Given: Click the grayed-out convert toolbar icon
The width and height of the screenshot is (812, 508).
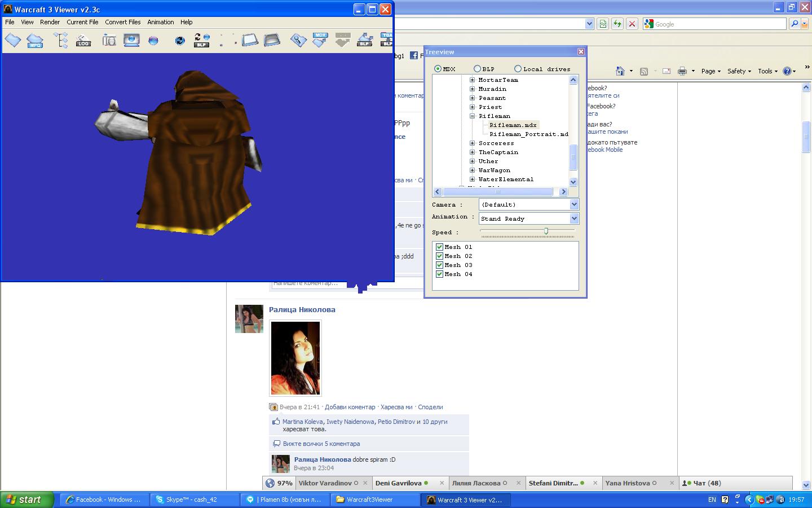Looking at the screenshot, I should [342, 40].
